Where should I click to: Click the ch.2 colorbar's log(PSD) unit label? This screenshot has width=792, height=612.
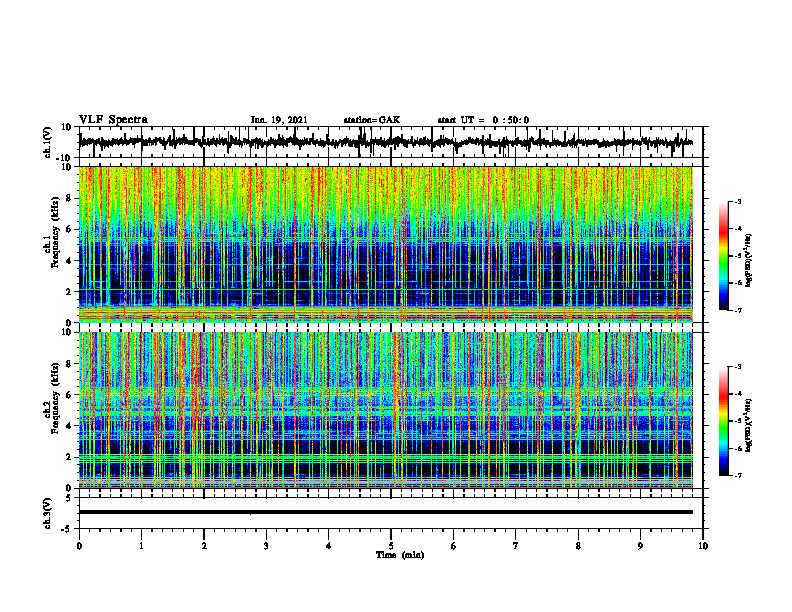pyautogui.click(x=749, y=425)
